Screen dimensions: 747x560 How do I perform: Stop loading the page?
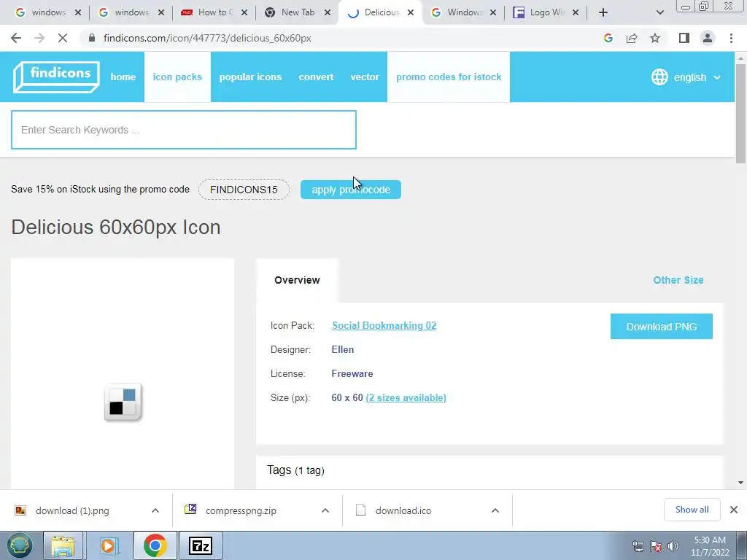63,38
